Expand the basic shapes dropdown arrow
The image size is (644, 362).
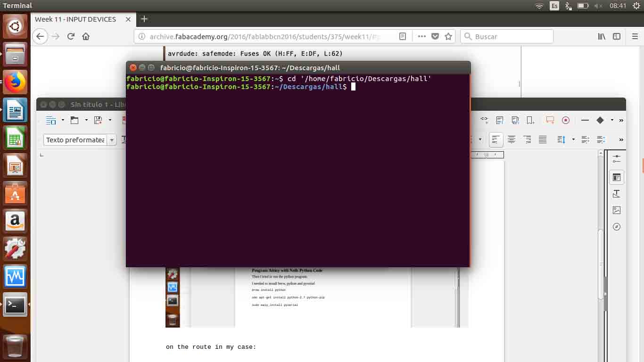pos(612,120)
